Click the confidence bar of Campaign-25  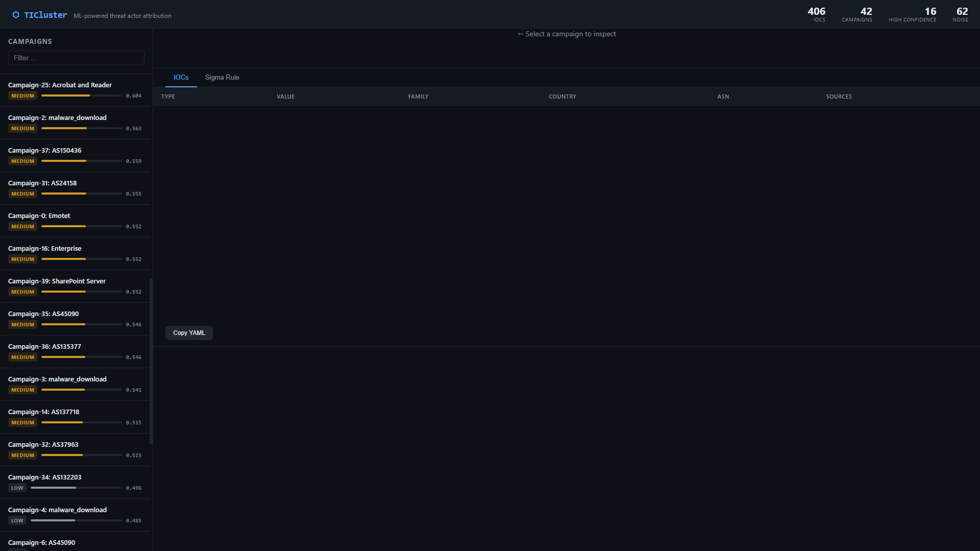tap(82, 95)
